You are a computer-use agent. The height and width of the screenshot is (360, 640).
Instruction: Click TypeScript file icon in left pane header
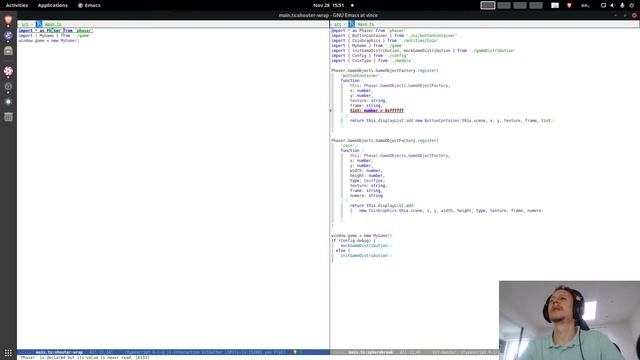pos(39,24)
